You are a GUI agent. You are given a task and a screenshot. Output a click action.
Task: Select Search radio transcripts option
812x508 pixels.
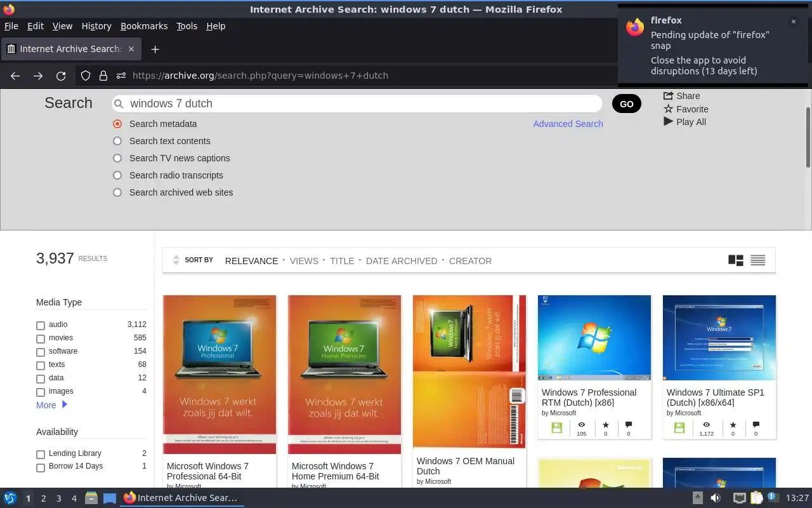tap(117, 175)
